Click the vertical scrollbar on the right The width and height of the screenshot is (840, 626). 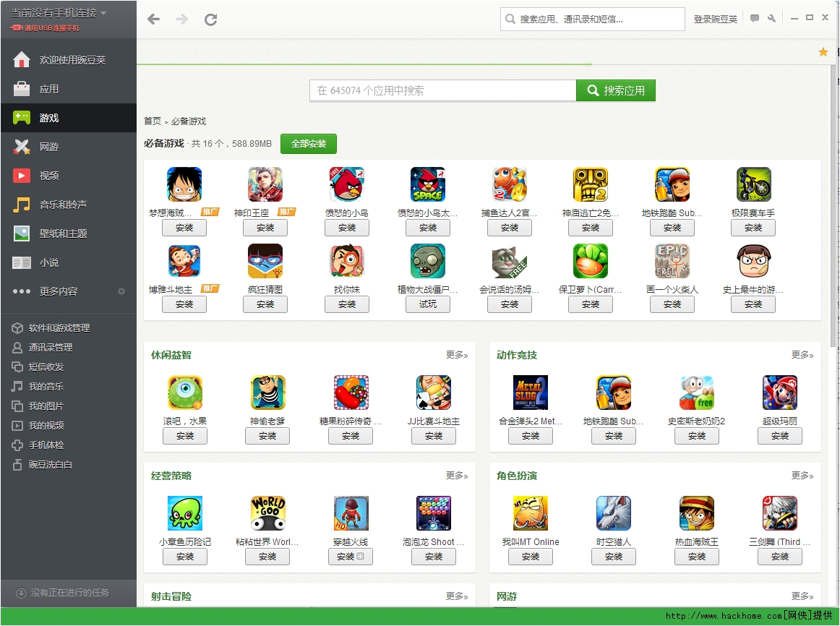click(834, 207)
